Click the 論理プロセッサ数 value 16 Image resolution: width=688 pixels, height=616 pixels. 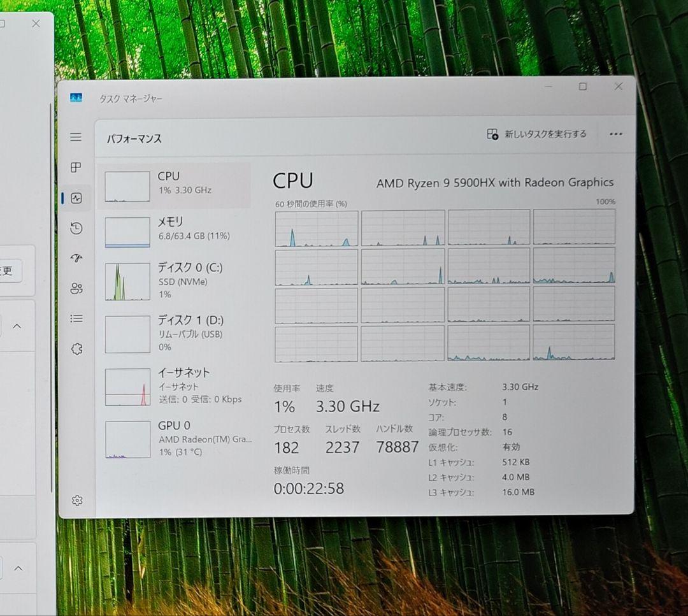tap(507, 432)
